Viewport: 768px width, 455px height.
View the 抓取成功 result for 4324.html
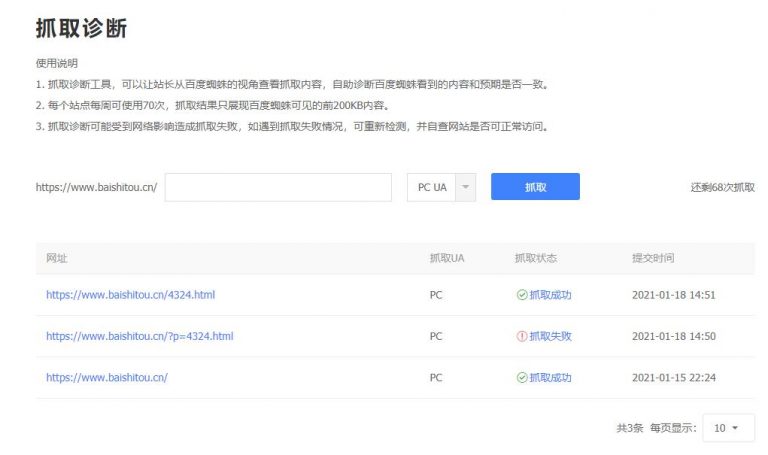[x=550, y=295]
